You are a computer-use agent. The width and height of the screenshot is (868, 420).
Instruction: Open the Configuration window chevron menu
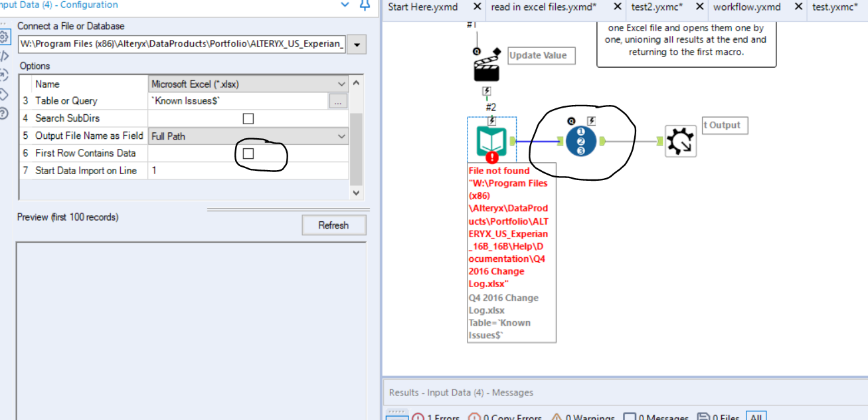tap(345, 5)
